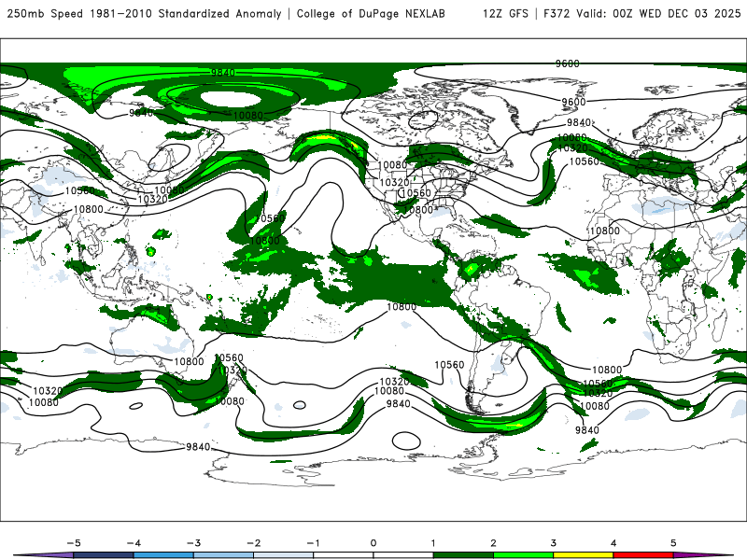
Task: Click the 9840 contour label near the Antarctic coast
Action: [x=198, y=447]
